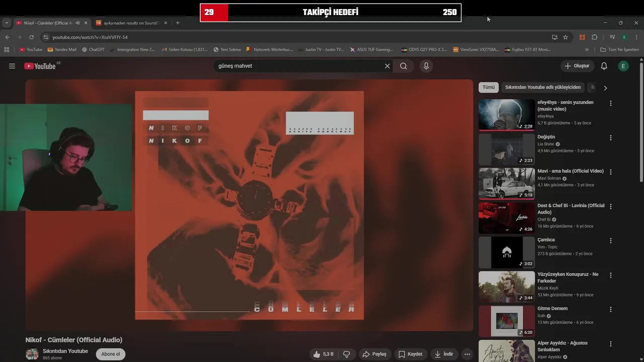Open options for Yüzyüzeyken Konuşuruz video
The width and height of the screenshot is (644, 362).
(611, 275)
